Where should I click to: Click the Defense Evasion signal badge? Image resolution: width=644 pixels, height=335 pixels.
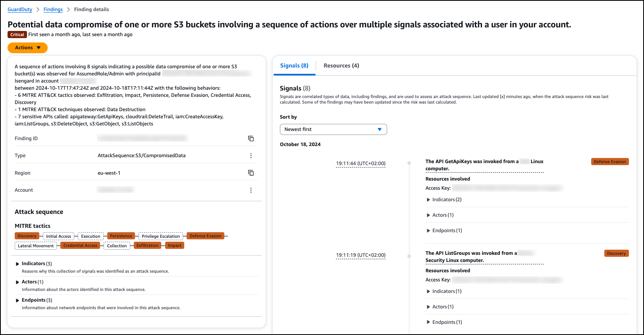tap(609, 162)
